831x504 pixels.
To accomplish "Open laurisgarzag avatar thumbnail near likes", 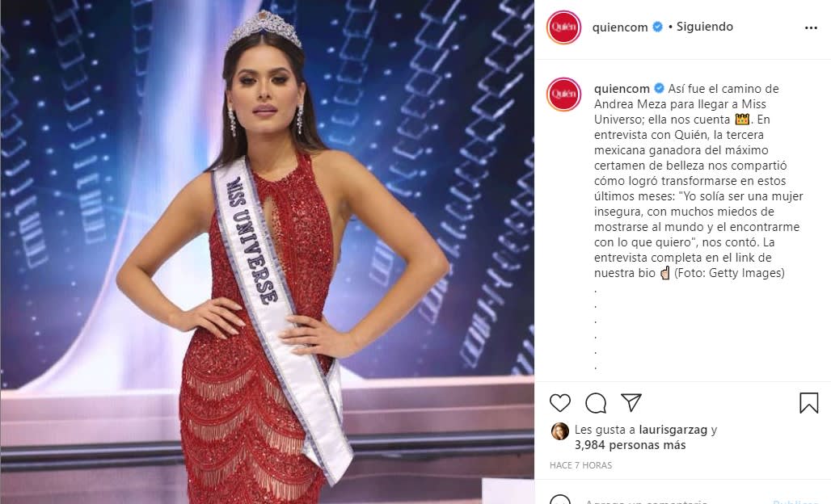I will [x=559, y=431].
